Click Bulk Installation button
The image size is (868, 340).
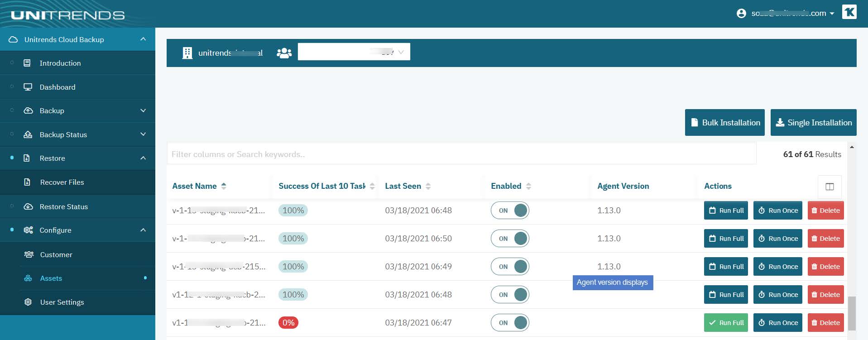pyautogui.click(x=725, y=122)
